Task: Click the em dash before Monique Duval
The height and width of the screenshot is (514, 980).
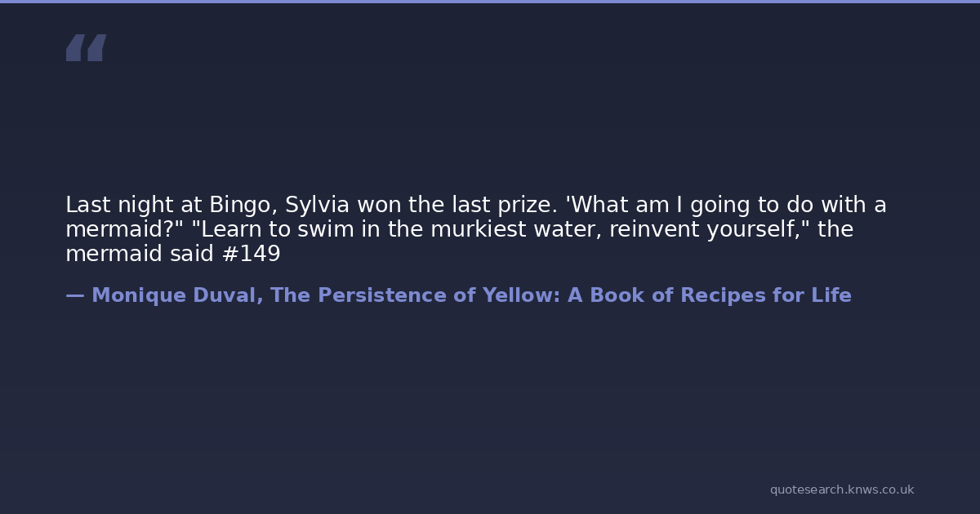Action: point(75,295)
